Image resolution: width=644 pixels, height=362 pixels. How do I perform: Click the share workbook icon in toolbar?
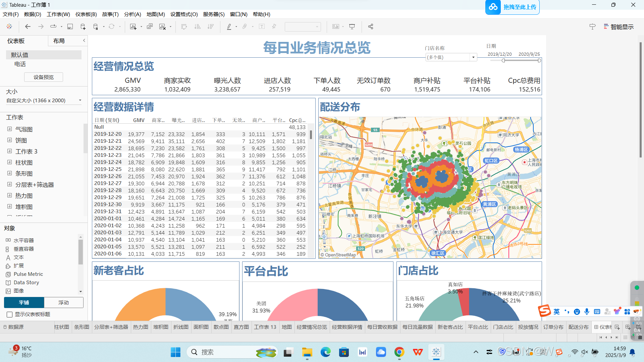370,26
